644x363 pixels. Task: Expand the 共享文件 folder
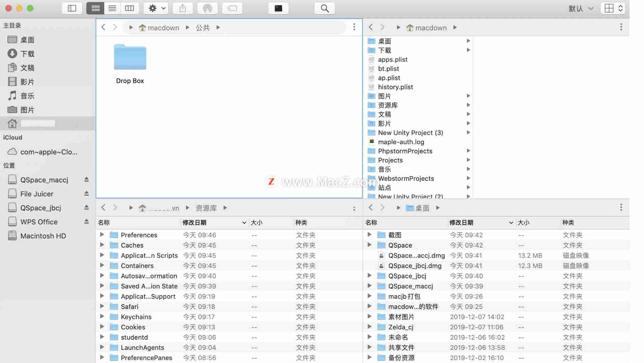(x=369, y=347)
